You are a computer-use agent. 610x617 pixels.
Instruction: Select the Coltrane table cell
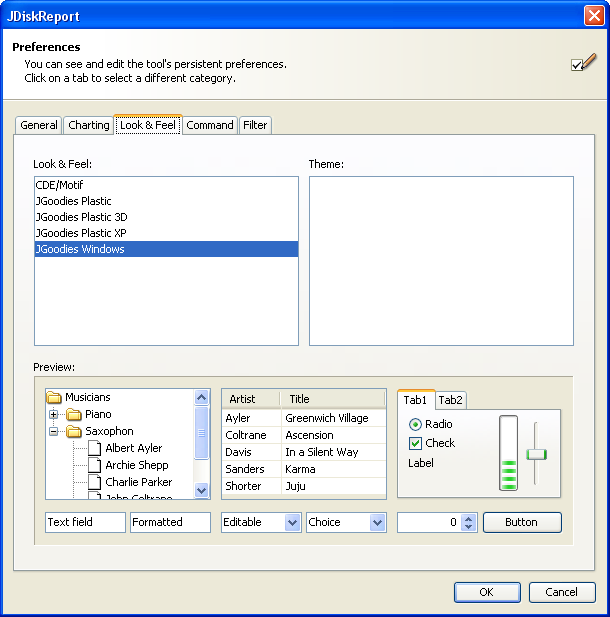252,435
